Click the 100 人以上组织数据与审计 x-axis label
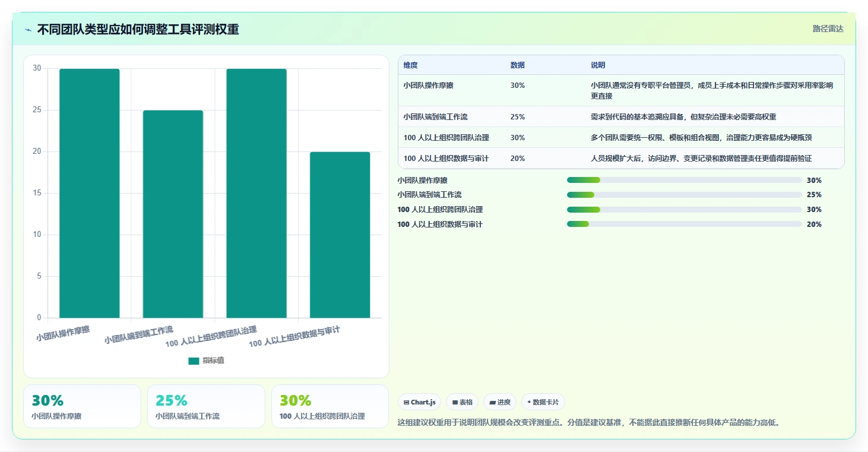 point(294,336)
